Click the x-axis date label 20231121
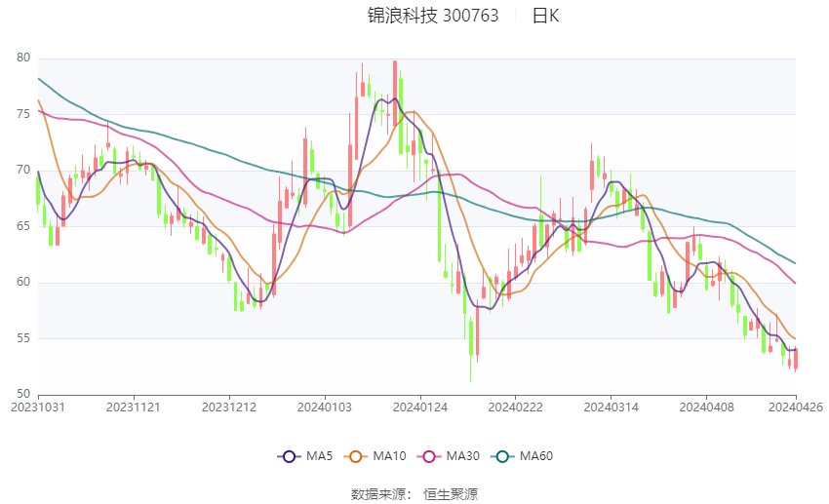This screenshot has height=504, width=829. 134,407
